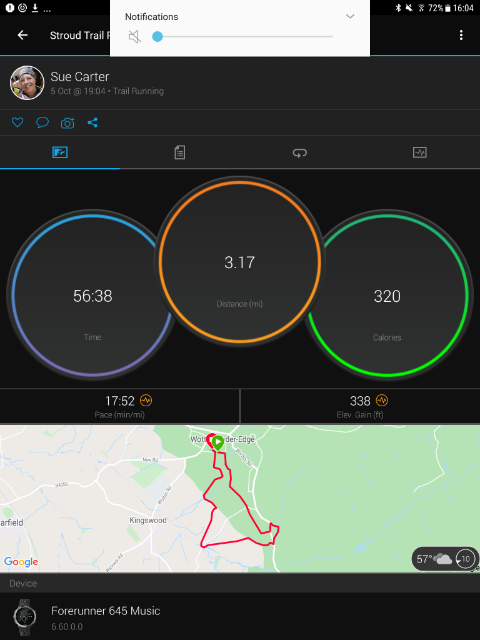Image resolution: width=480 pixels, height=640 pixels.
Task: Open elevation chart icon beside 338
Action: pyautogui.click(x=382, y=400)
